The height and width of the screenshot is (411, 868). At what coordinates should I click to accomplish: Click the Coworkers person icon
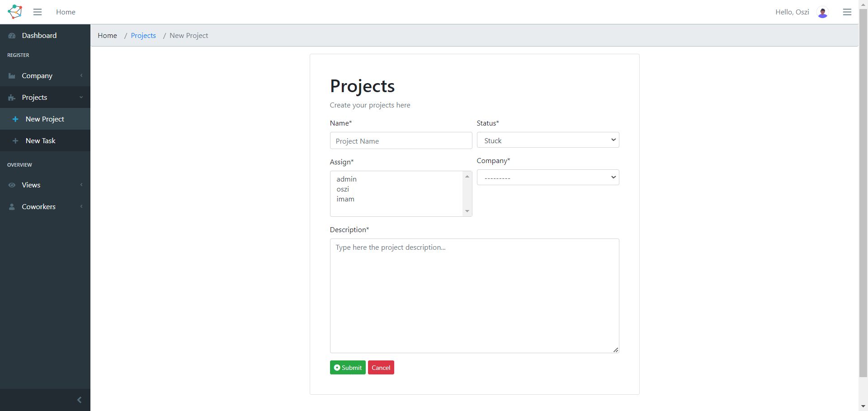[x=12, y=207]
